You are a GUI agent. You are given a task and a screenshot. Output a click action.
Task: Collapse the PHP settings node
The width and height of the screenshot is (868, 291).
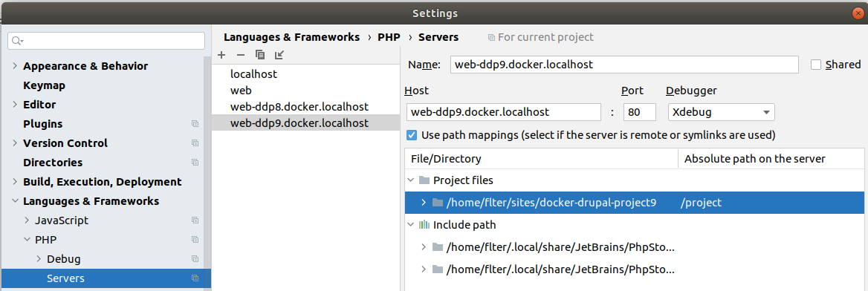27,240
